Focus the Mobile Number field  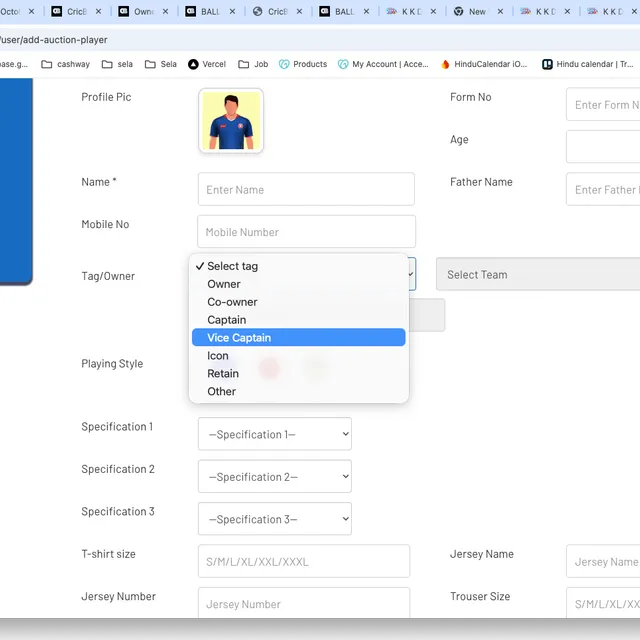point(306,231)
